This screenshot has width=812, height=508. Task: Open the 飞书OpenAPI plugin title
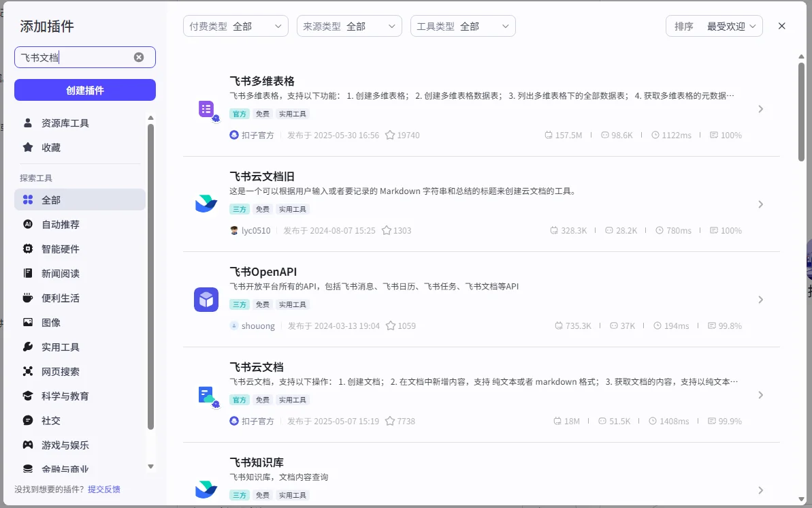[263, 272]
